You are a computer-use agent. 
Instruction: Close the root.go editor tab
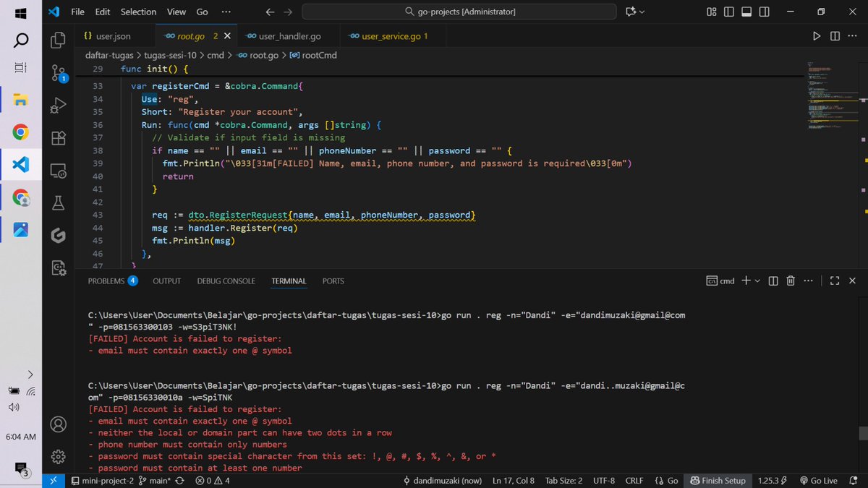(227, 36)
